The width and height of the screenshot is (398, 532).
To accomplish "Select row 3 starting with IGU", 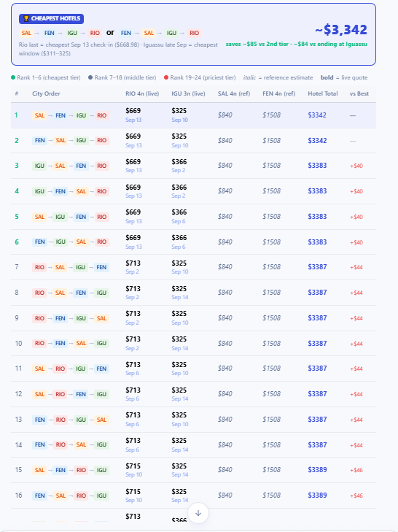I will (x=193, y=166).
